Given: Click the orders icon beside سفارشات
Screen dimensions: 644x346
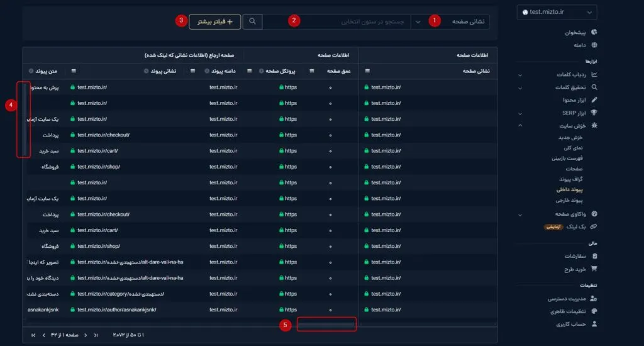Looking at the screenshot, I should click(594, 256).
